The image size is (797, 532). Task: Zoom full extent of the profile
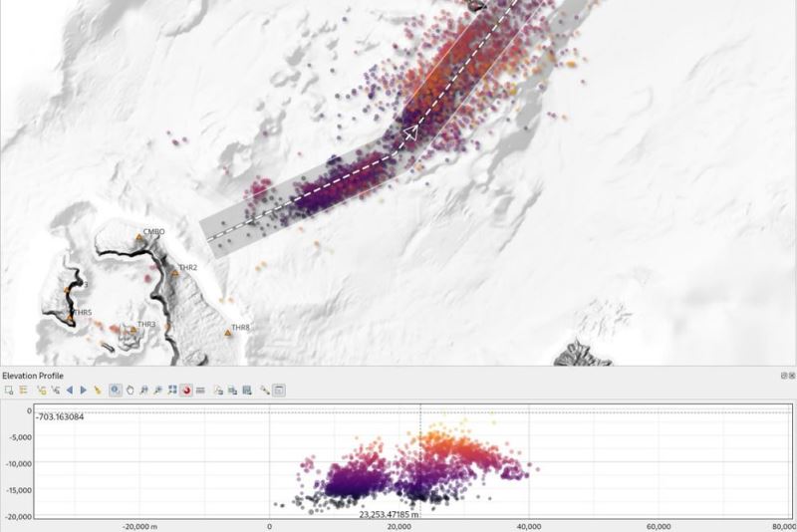pos(172,390)
